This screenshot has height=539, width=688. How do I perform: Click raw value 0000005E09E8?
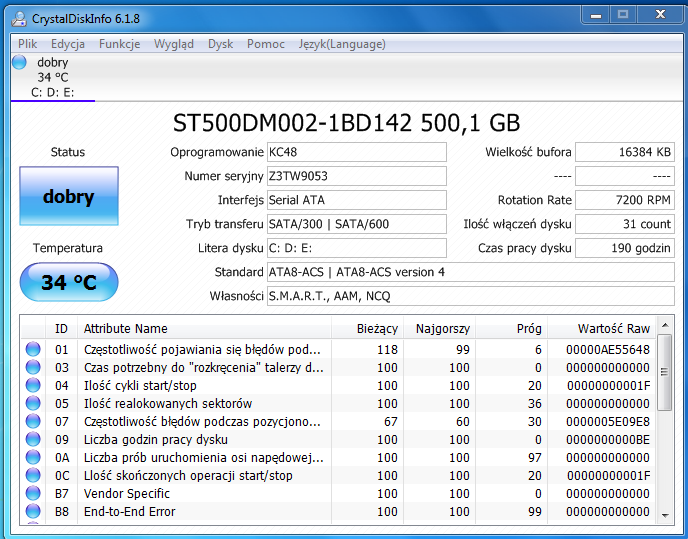point(608,421)
